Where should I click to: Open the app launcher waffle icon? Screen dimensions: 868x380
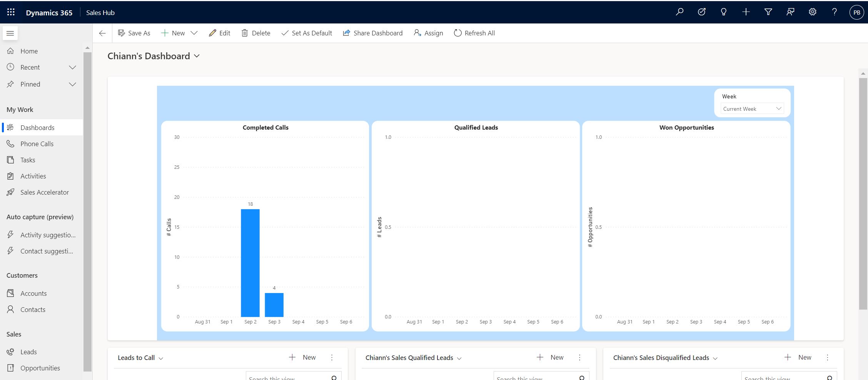11,12
